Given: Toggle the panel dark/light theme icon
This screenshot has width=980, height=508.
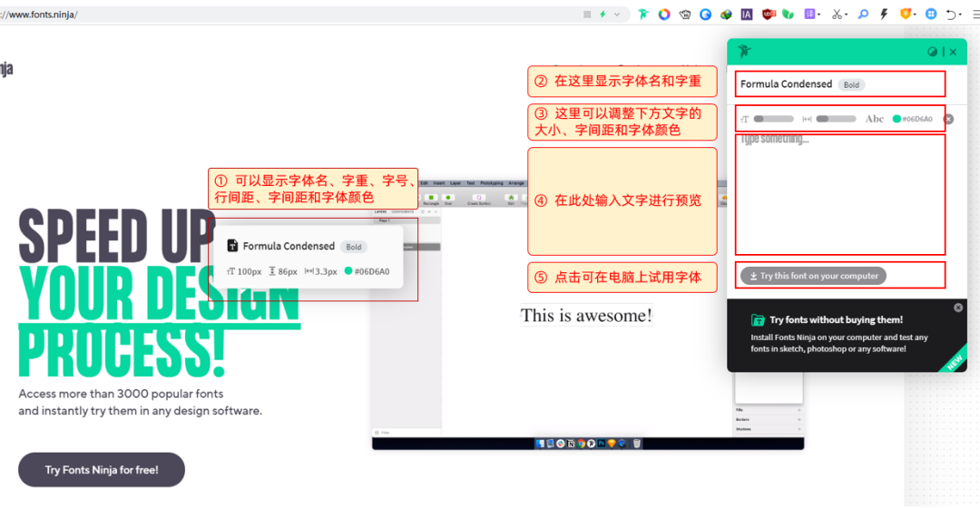Looking at the screenshot, I should [932, 52].
